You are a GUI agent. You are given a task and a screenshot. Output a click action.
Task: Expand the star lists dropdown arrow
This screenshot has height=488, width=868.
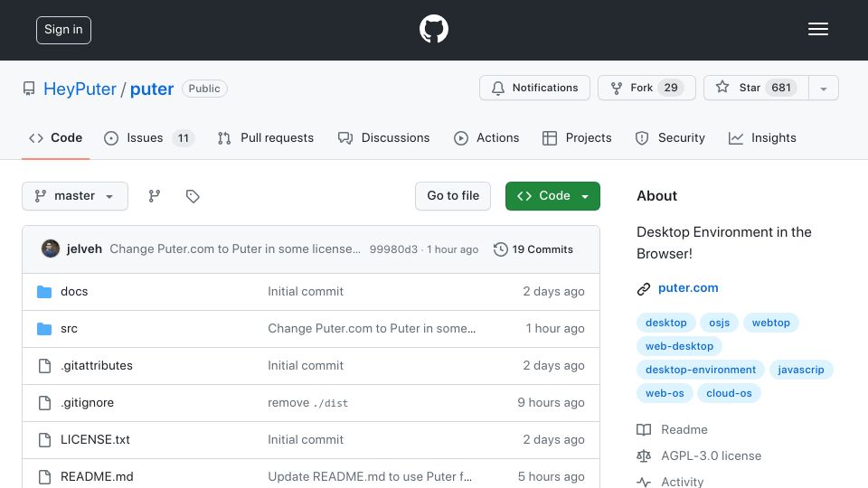(824, 89)
